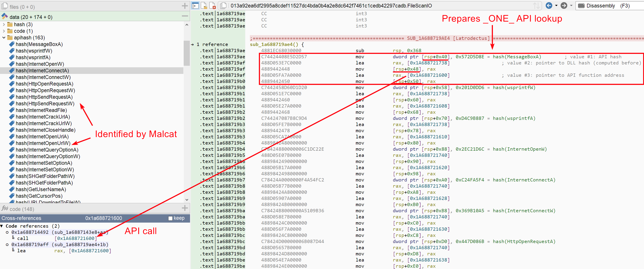The image size is (644, 269).
Task: Click the open file icon
Action: [204, 5]
